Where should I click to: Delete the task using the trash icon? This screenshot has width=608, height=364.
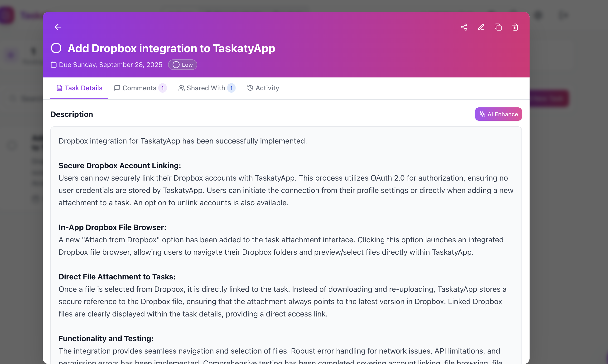click(x=515, y=27)
